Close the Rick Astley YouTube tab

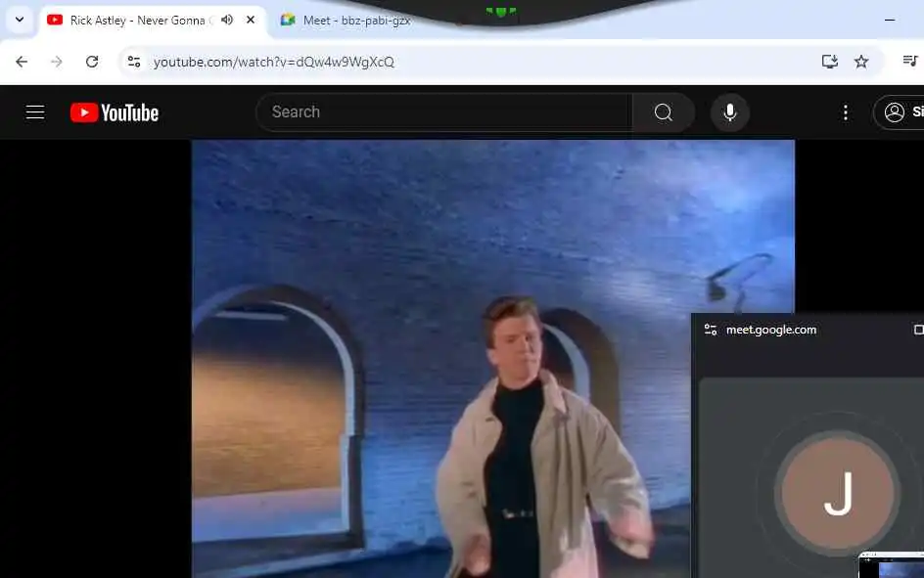click(x=251, y=20)
